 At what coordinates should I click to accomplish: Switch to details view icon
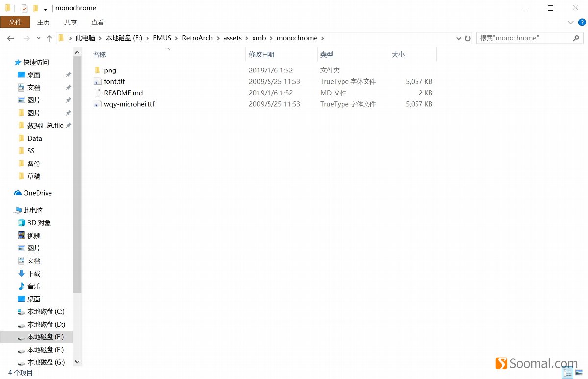tap(568, 373)
